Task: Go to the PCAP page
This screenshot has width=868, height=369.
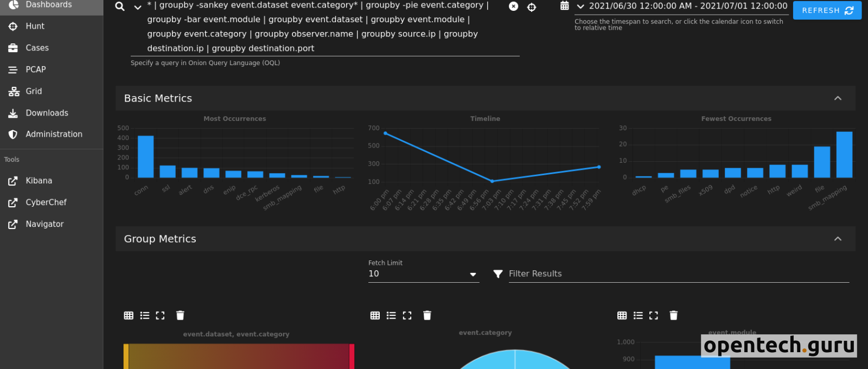Action: pos(36,69)
